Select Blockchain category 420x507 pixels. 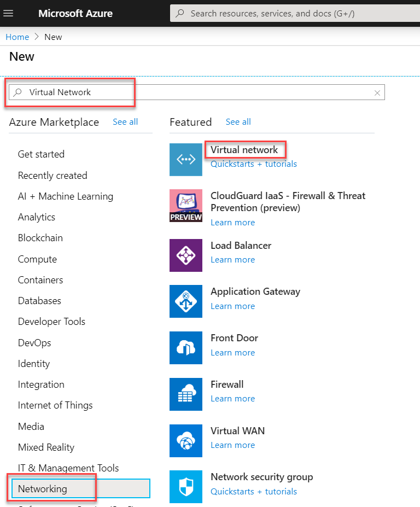click(40, 238)
